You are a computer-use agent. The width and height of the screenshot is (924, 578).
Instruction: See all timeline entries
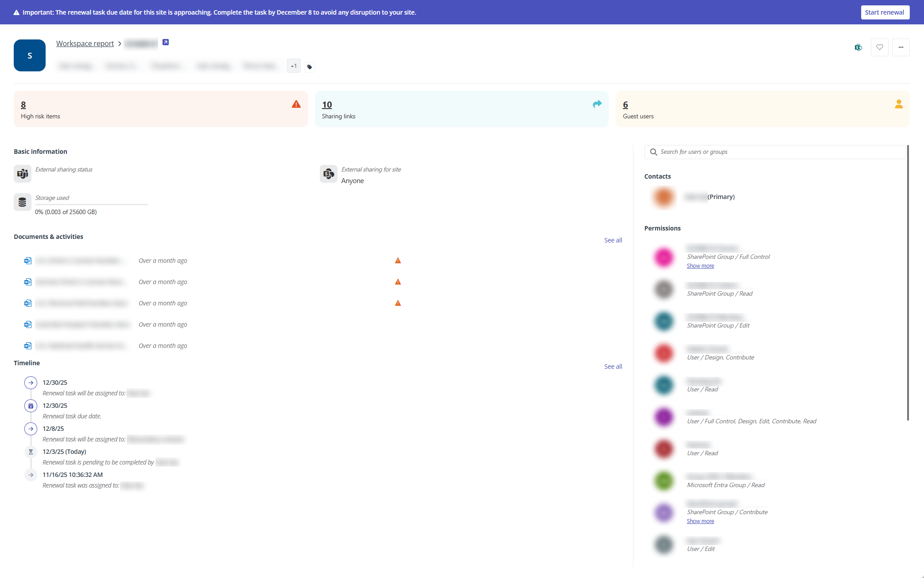(x=613, y=367)
